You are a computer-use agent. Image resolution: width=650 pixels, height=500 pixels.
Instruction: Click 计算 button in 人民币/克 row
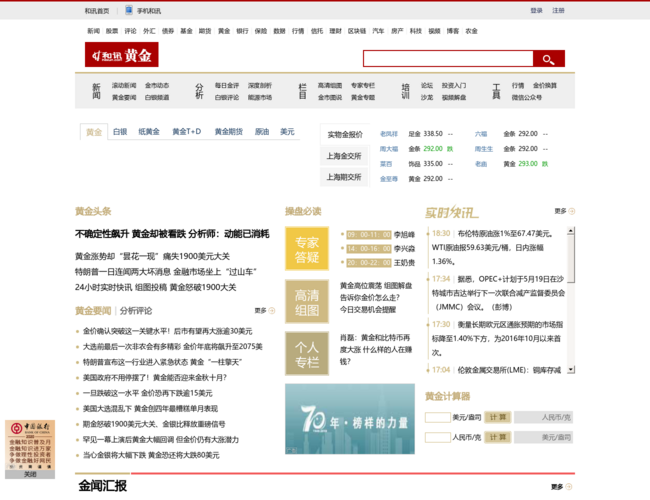[x=498, y=437]
